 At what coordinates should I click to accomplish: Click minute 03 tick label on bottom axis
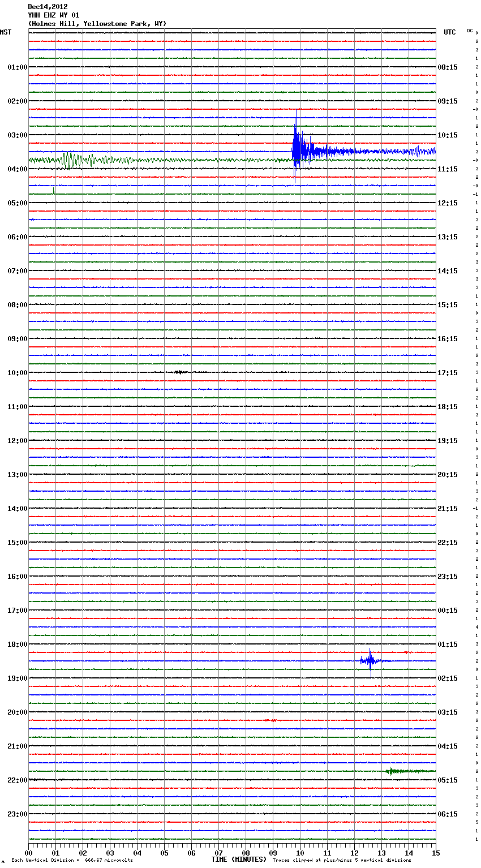(x=110, y=853)
